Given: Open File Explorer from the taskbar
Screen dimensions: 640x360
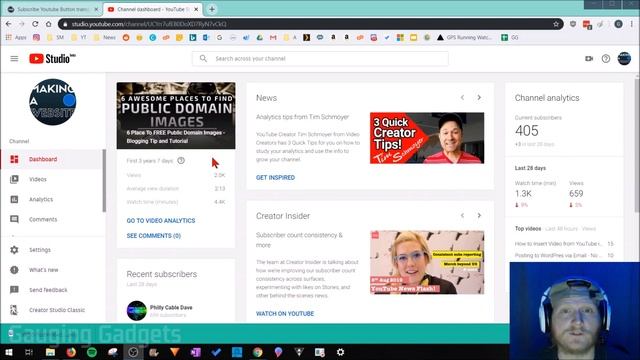Looking at the screenshot, I should (50, 352).
